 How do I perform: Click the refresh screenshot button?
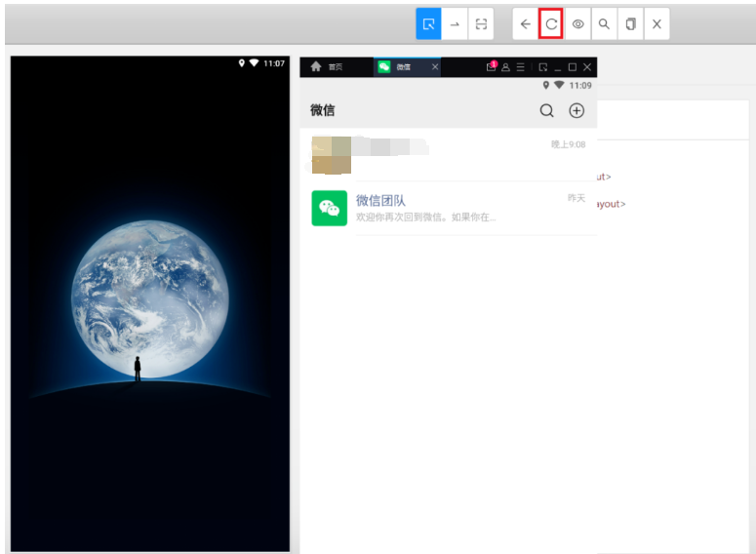point(551,23)
